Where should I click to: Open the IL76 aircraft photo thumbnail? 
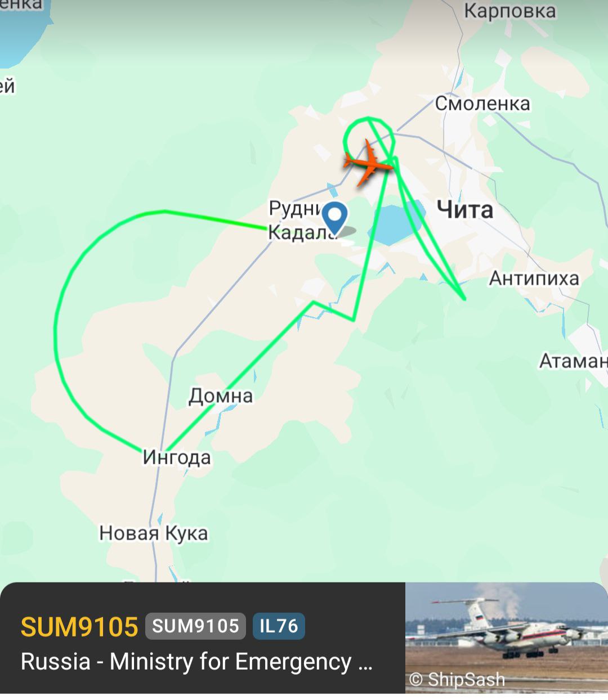(x=507, y=638)
